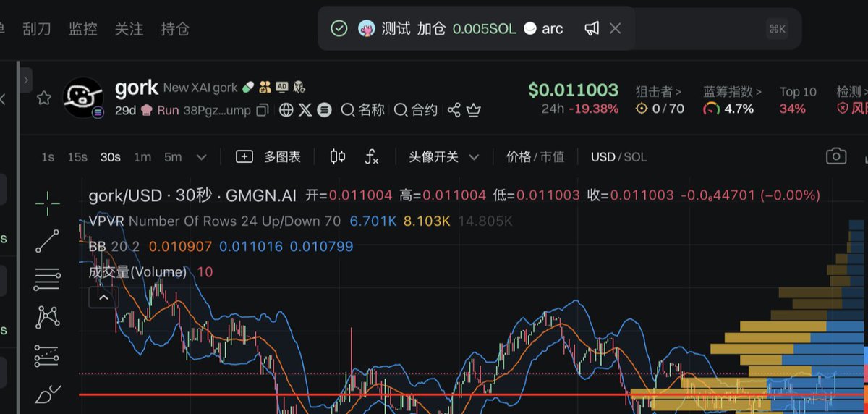
Task: Click the megaphone icon in notification
Action: pos(592,28)
